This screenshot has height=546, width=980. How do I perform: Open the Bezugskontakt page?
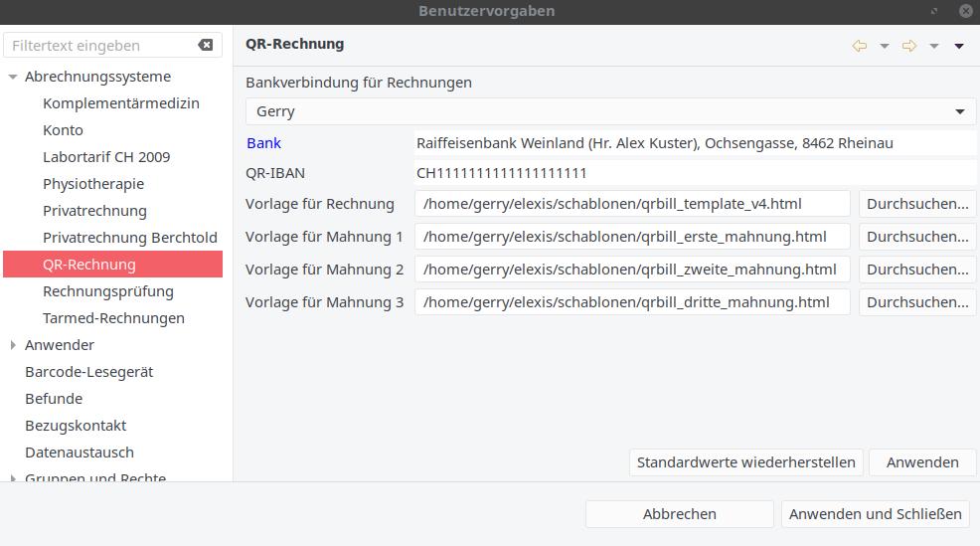click(76, 426)
